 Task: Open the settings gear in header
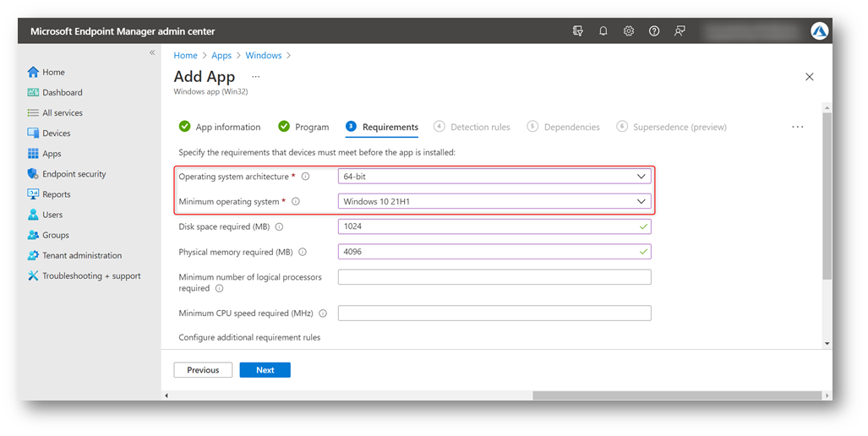point(629,31)
